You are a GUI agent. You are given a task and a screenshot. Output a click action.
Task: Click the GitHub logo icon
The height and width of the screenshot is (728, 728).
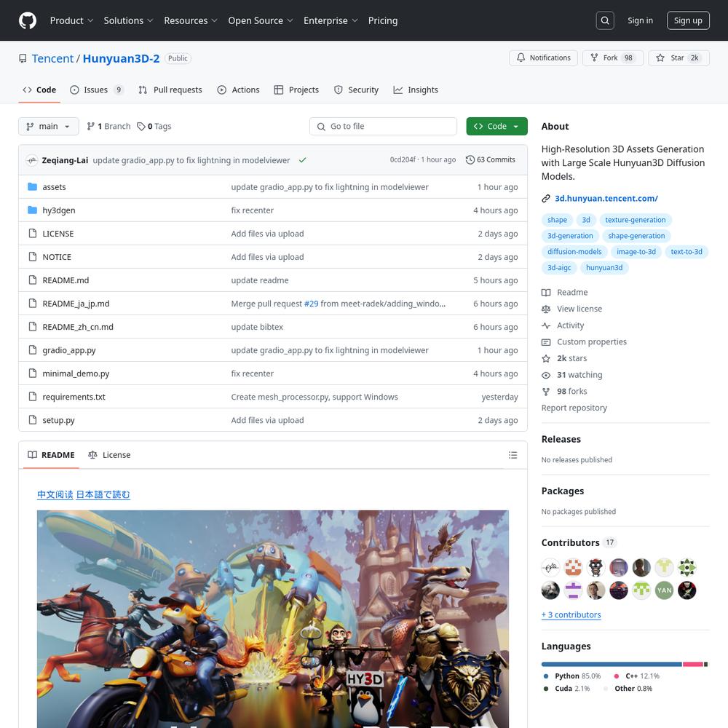point(28,20)
